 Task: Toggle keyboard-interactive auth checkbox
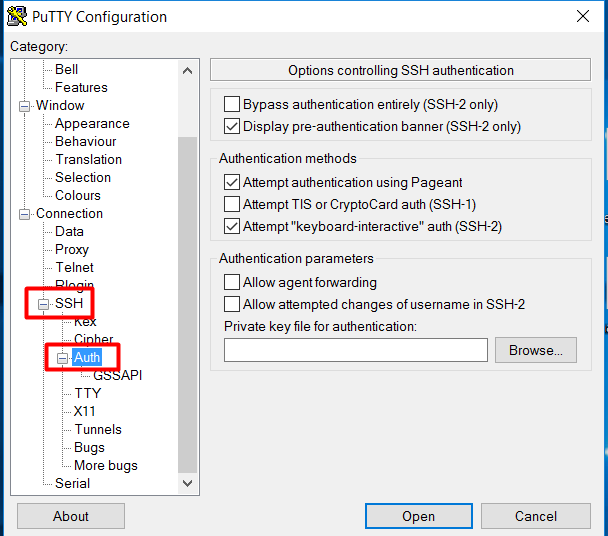tap(232, 226)
